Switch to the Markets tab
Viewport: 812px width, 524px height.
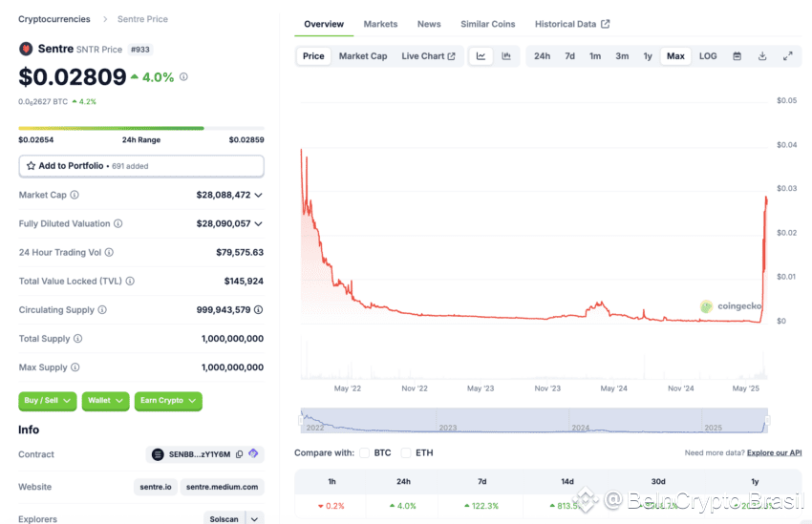coord(380,24)
